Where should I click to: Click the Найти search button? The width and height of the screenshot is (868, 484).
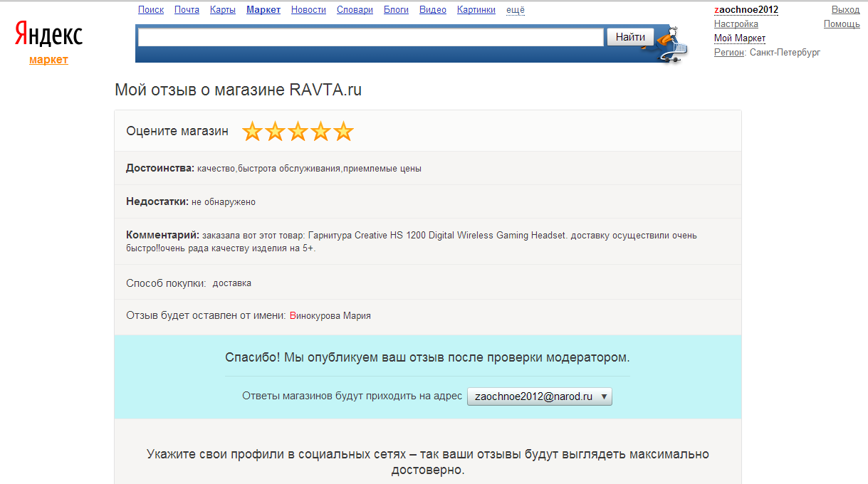click(630, 37)
